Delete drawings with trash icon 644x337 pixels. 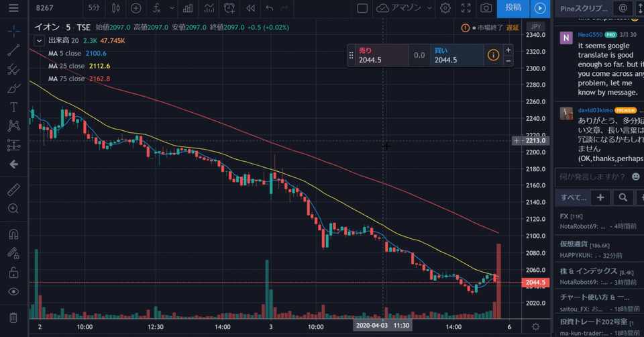(13, 318)
